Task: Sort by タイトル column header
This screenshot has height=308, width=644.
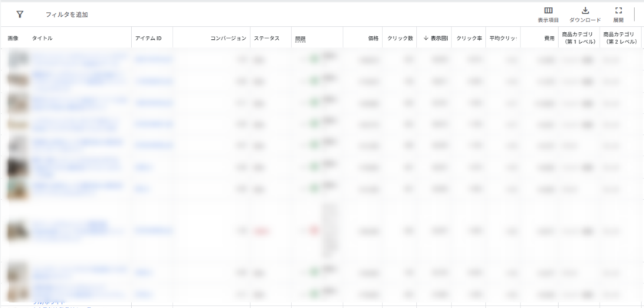Action: tap(42, 38)
